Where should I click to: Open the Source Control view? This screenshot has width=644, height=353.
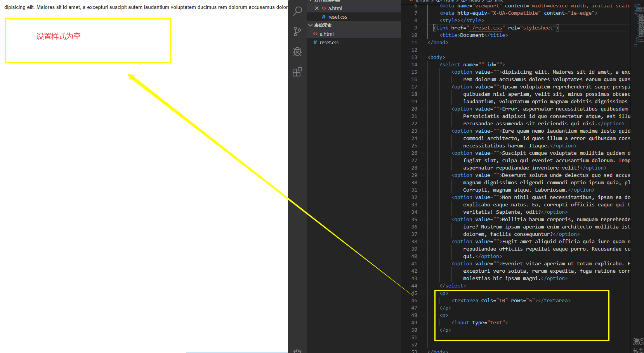(297, 31)
